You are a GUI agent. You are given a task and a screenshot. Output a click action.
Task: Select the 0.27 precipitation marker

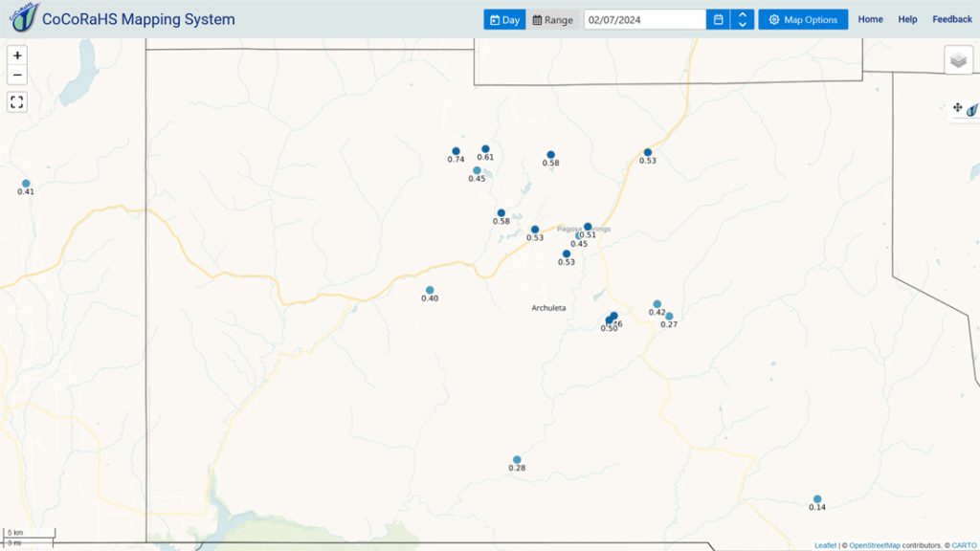(669, 316)
